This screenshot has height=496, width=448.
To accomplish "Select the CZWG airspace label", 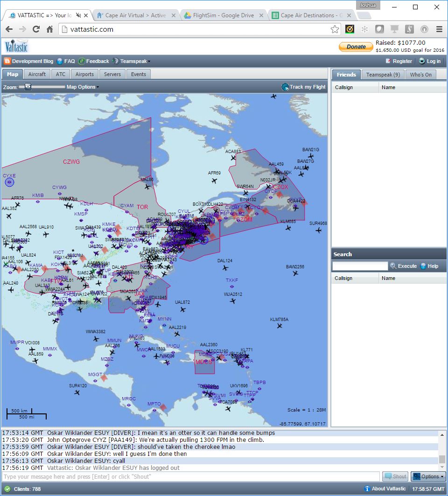I will 71,161.
